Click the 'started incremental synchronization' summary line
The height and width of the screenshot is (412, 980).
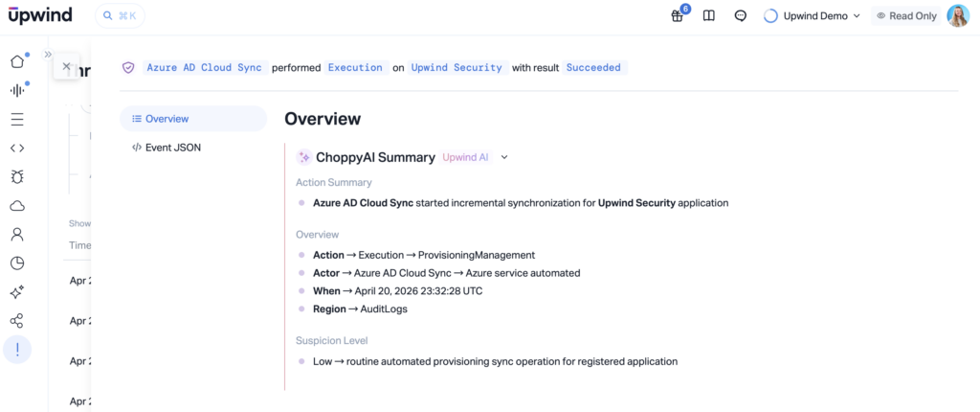point(521,203)
